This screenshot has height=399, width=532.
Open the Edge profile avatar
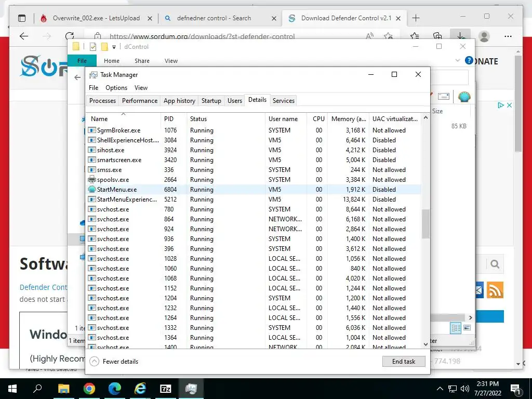point(484,36)
